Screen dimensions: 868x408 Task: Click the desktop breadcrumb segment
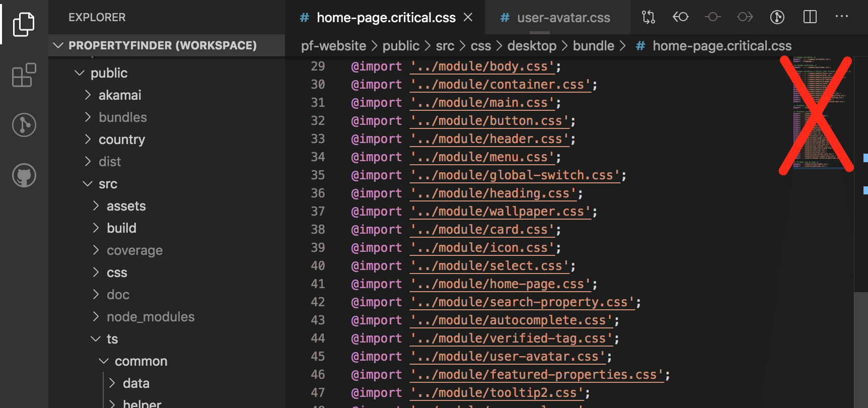[x=532, y=46]
